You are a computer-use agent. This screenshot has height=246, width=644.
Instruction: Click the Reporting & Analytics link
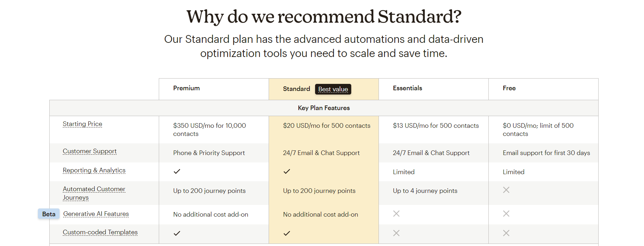(x=94, y=170)
